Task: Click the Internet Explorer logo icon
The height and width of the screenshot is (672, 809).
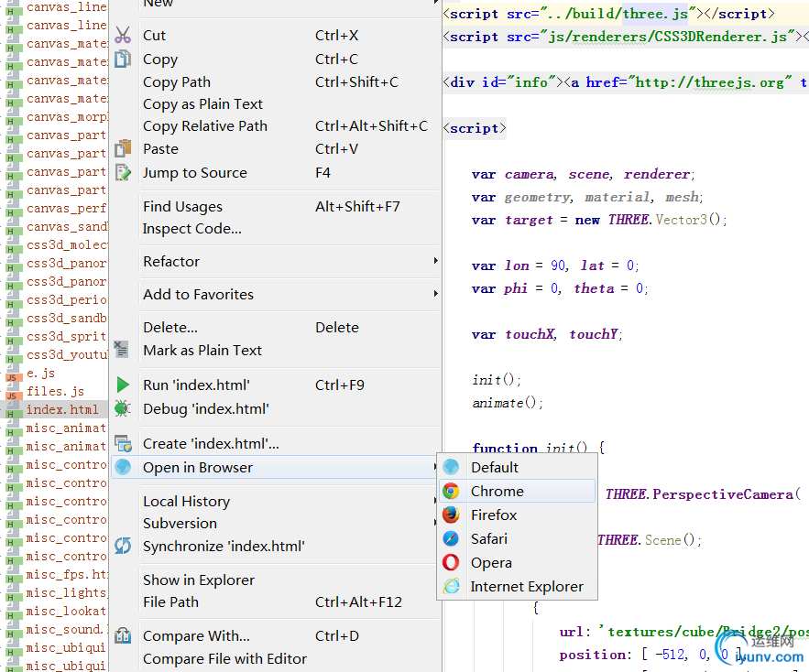Action: pyautogui.click(x=451, y=586)
